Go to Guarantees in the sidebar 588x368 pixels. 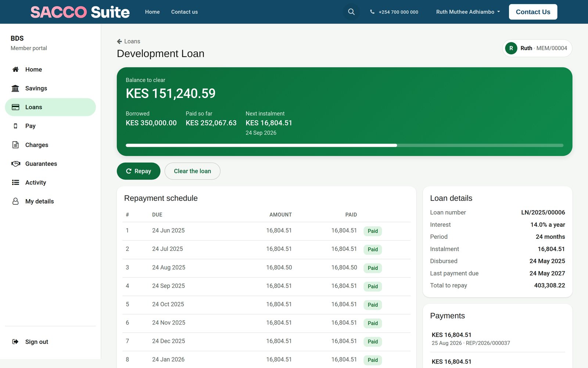(x=50, y=164)
